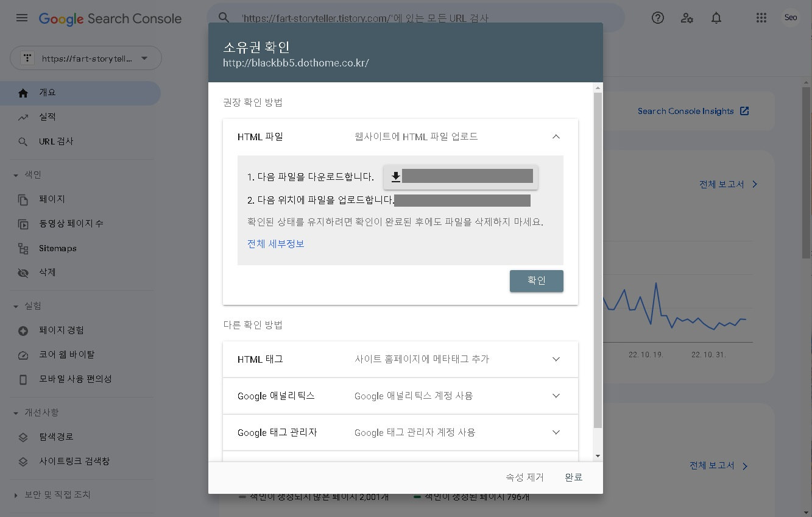Open the hamburger main menu

(22, 18)
